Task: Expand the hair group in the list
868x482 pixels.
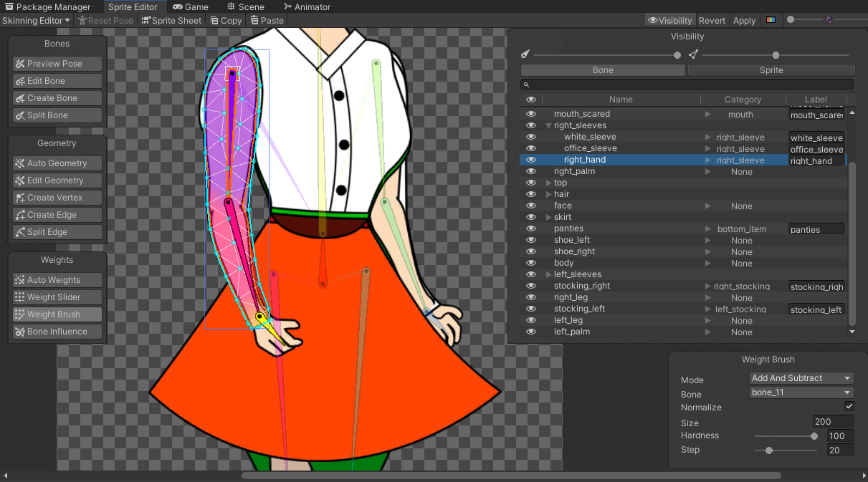Action: coord(549,194)
